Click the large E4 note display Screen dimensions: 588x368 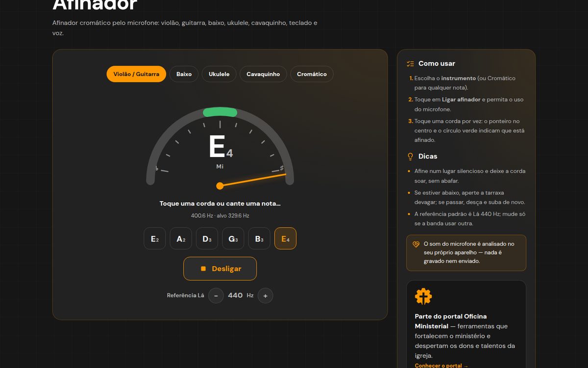(220, 147)
